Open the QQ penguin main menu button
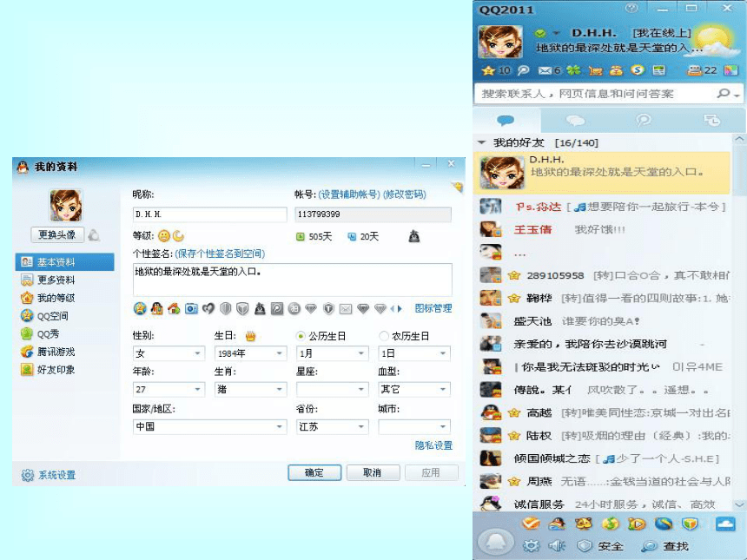The image size is (747, 560). pos(495,542)
